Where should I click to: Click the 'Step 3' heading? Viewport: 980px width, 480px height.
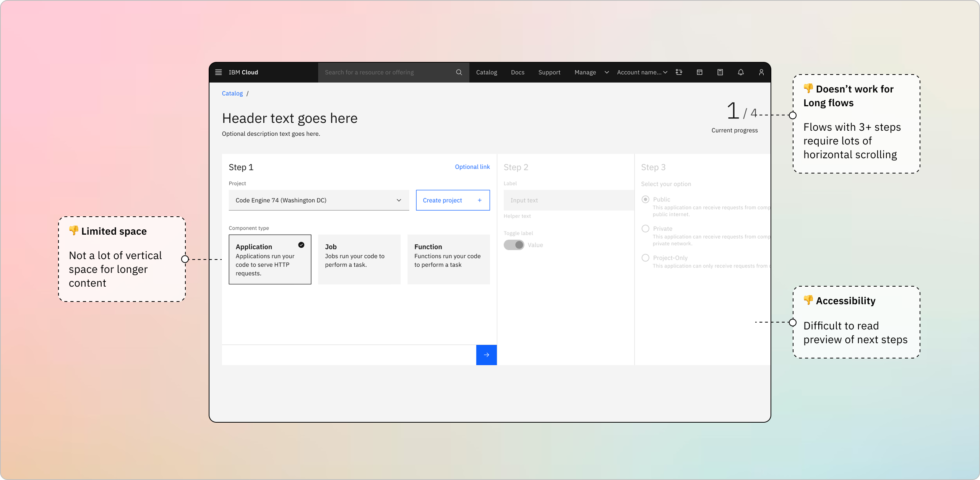[653, 167]
